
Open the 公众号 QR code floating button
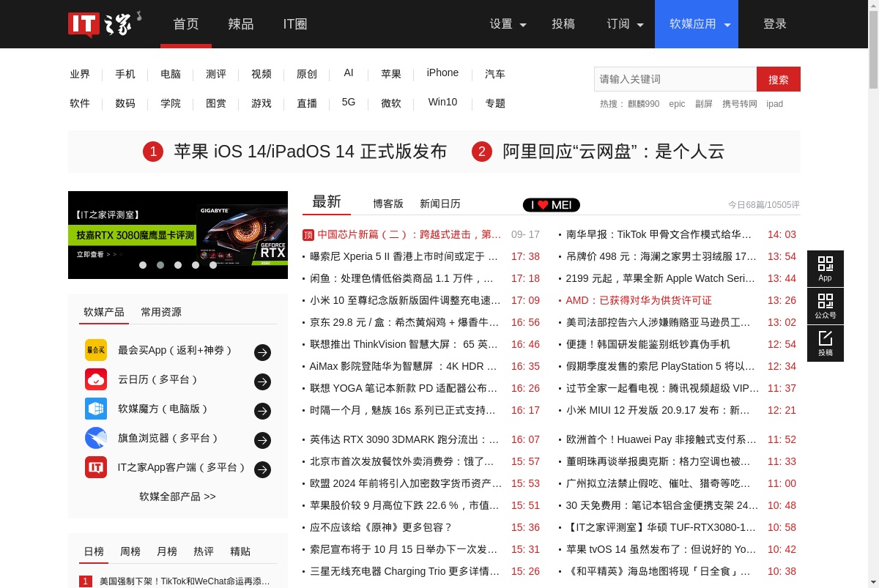pyautogui.click(x=826, y=305)
